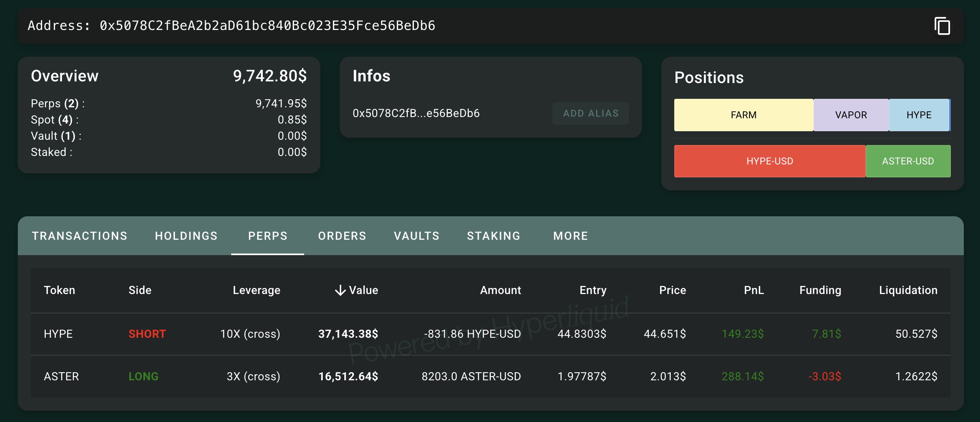Screen dimensions: 980x422
Task: Click the ADD ALIAS button
Action: click(x=590, y=113)
